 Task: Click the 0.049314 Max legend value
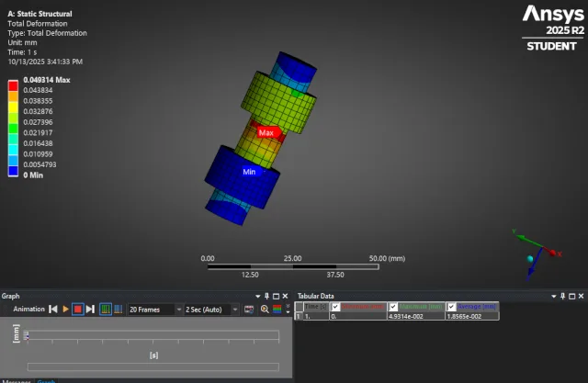pos(47,80)
